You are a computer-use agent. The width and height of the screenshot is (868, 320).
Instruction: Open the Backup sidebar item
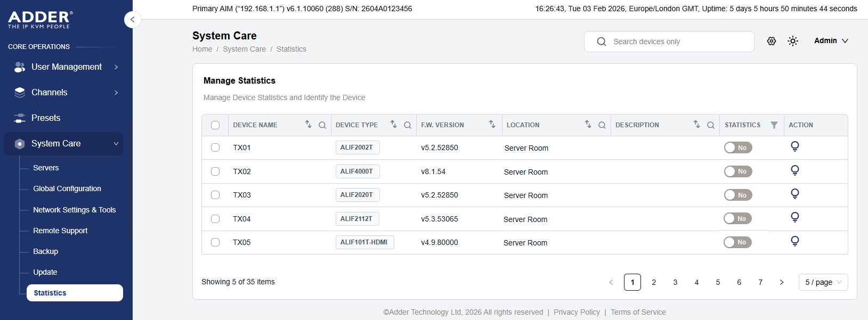tap(46, 251)
